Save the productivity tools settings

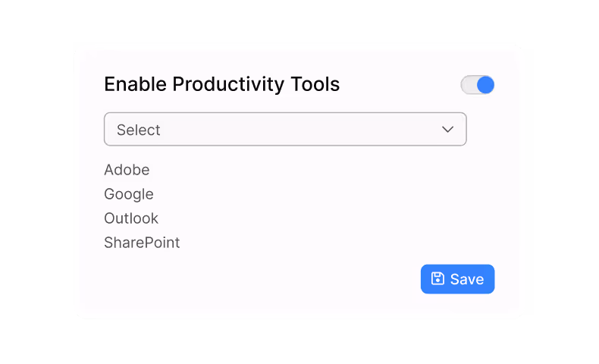(457, 279)
